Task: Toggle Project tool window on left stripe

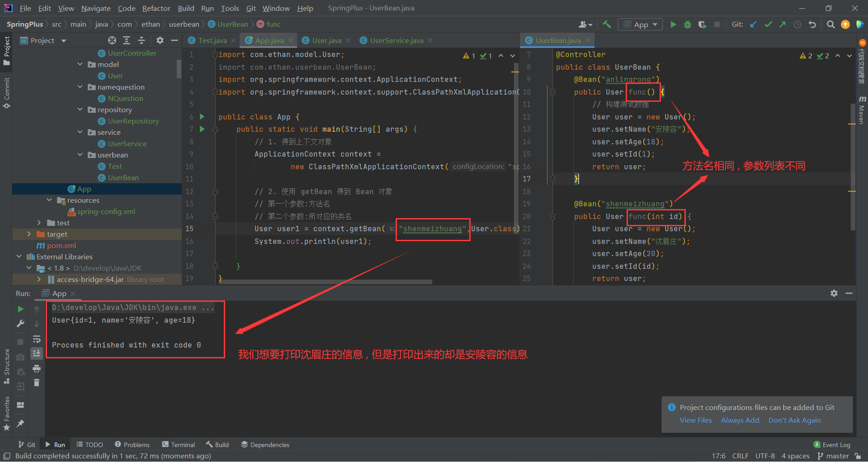Action: (6, 50)
